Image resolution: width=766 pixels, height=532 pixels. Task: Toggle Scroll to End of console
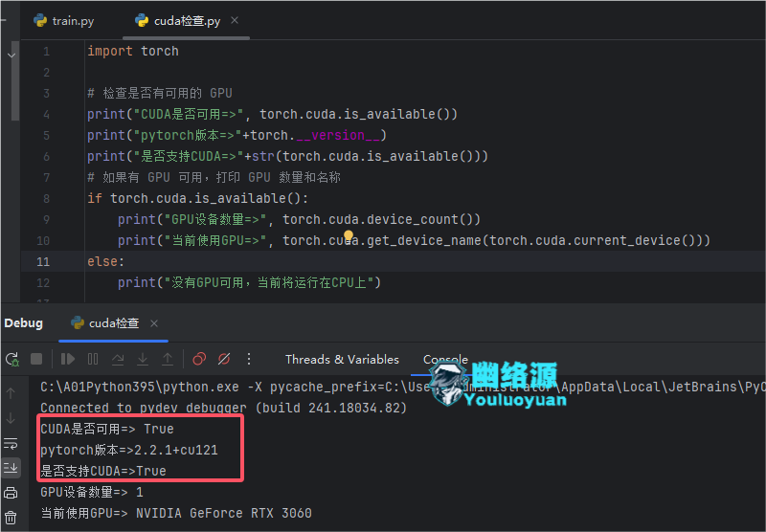[11, 468]
